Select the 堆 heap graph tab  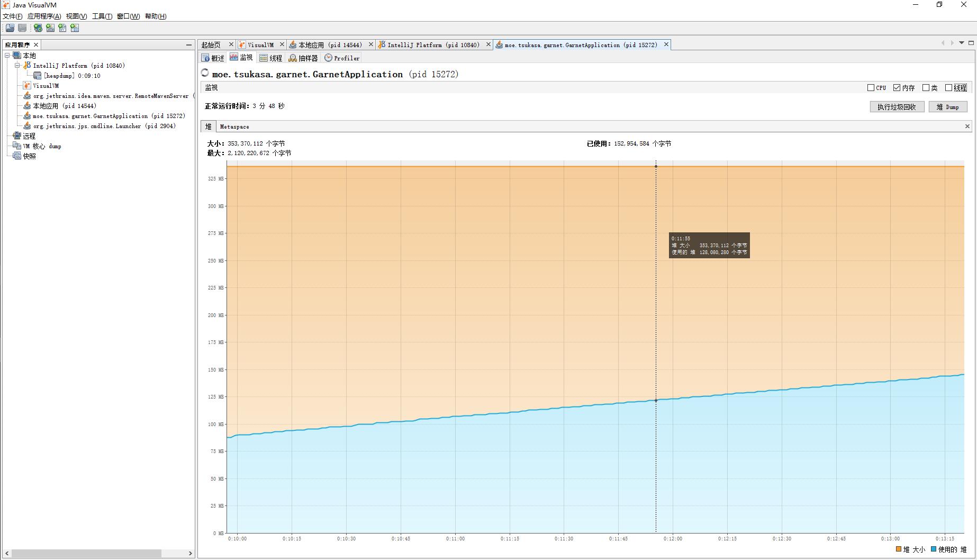209,127
